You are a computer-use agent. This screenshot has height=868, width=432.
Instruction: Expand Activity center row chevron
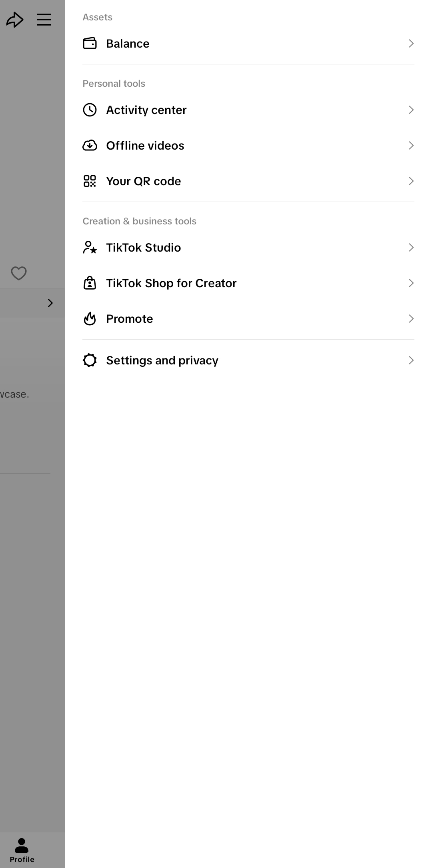coord(411,110)
